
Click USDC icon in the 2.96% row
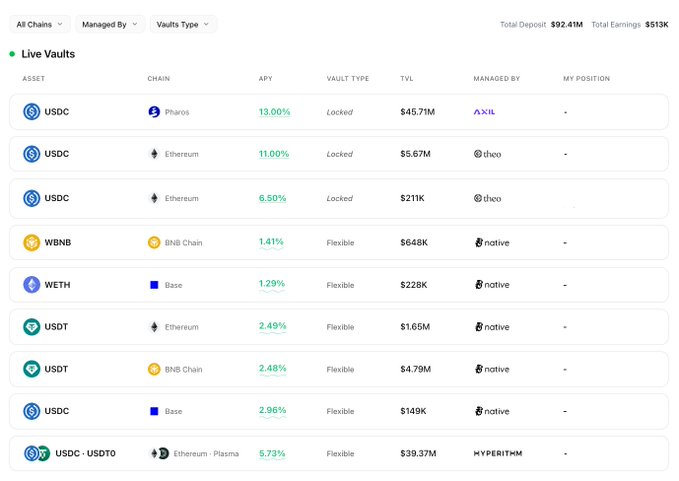coord(32,411)
